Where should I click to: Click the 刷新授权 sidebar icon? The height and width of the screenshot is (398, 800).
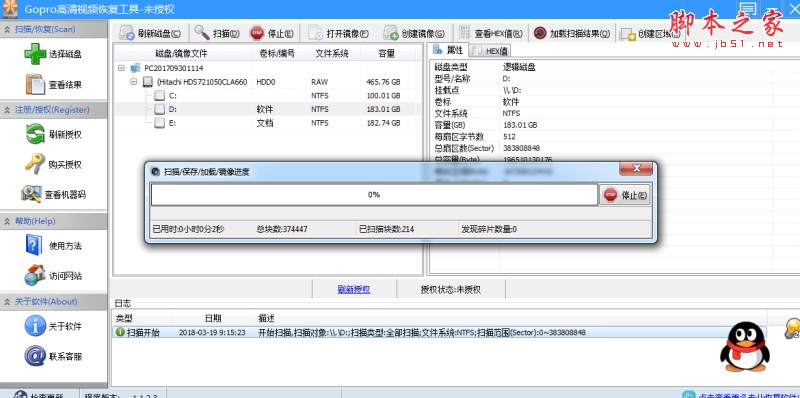click(x=35, y=134)
